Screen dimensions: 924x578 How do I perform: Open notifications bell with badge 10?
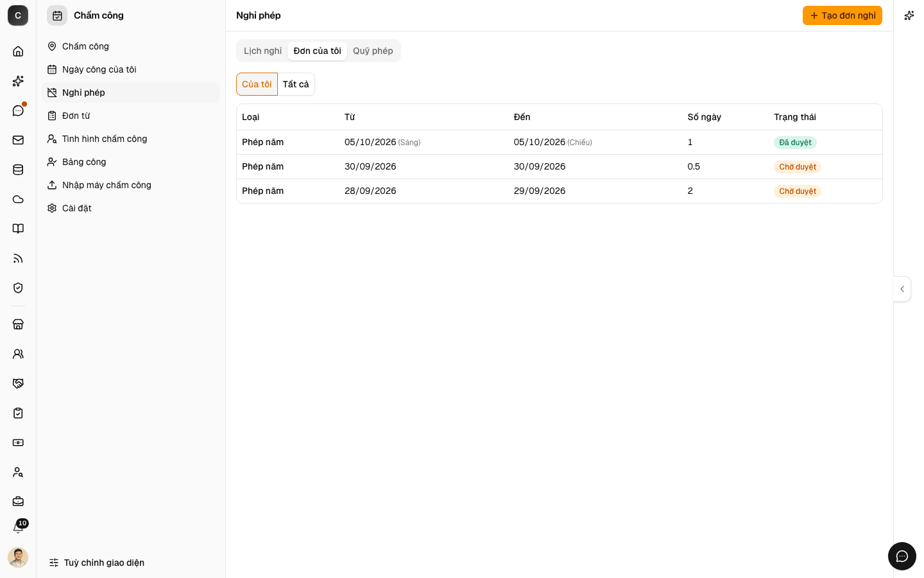click(19, 528)
